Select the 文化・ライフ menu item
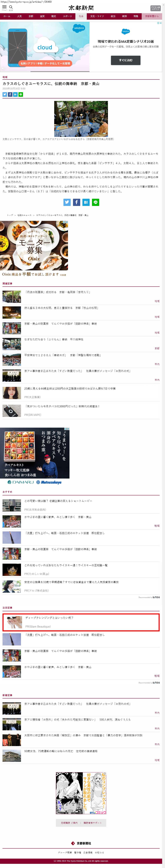The height and width of the screenshot is (868, 165). coord(97,16)
